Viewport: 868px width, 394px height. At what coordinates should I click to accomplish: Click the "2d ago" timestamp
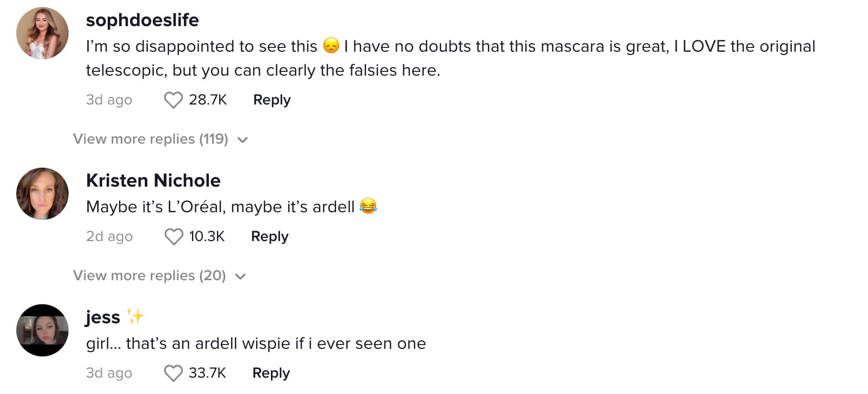pyautogui.click(x=109, y=237)
